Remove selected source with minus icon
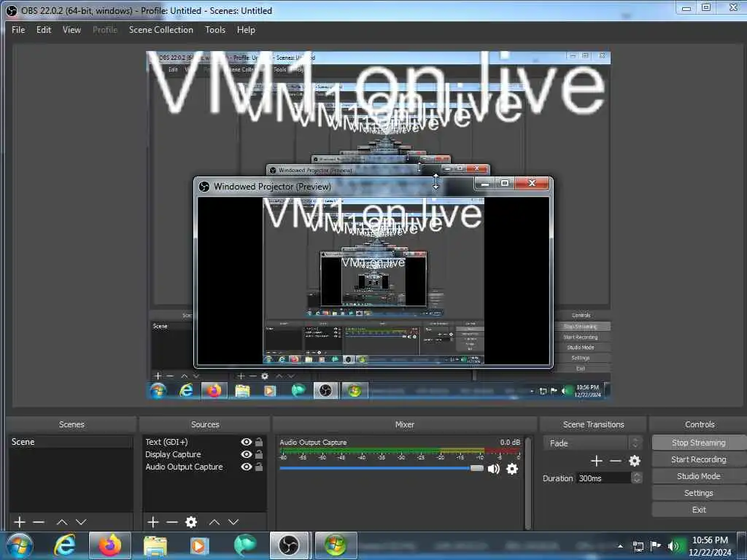 [172, 522]
